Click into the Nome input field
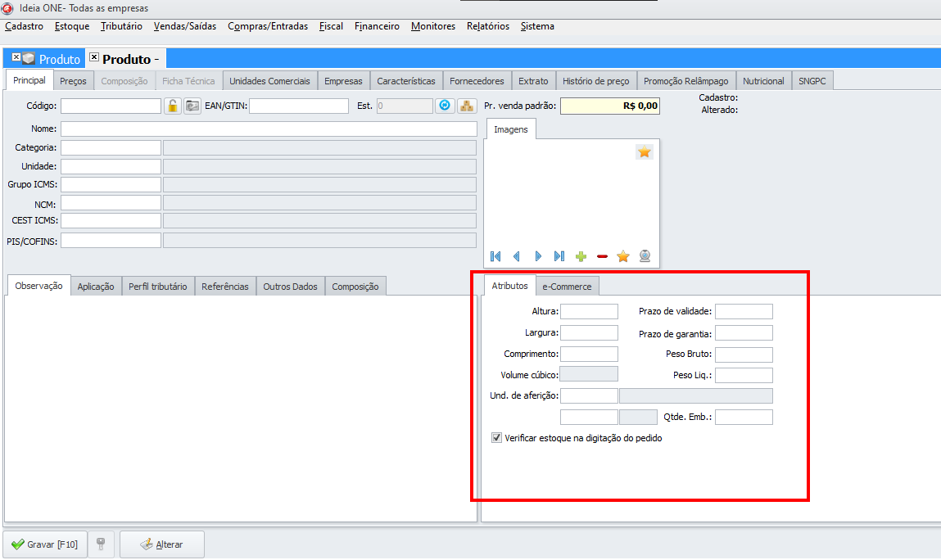941x560 pixels. 269,129
